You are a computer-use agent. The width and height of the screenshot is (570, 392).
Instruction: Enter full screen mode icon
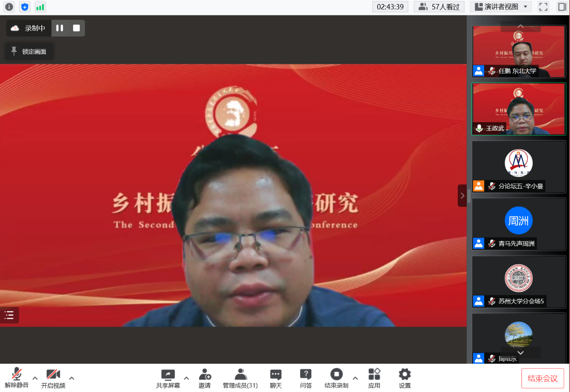click(543, 7)
